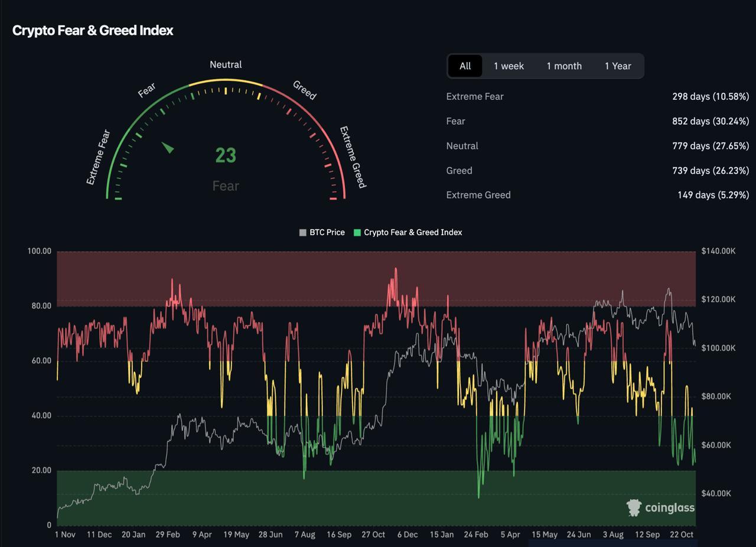This screenshot has height=547, width=756.
Task: Switch to the "1 month" range tab
Action: point(563,66)
